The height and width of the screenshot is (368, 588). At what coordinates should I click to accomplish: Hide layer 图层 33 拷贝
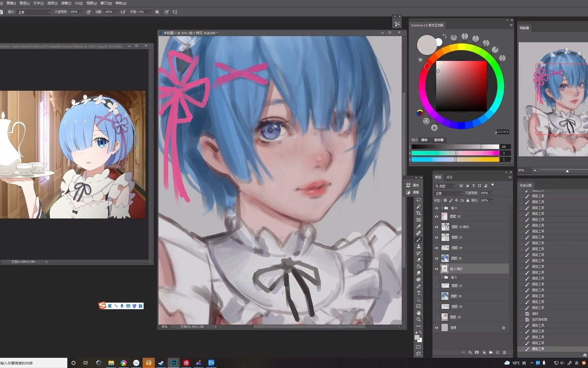[x=437, y=227]
